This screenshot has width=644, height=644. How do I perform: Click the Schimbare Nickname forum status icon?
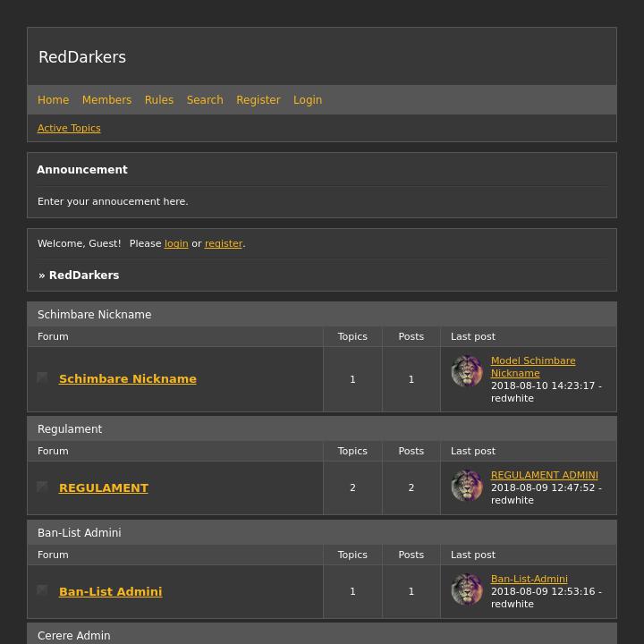42,378
